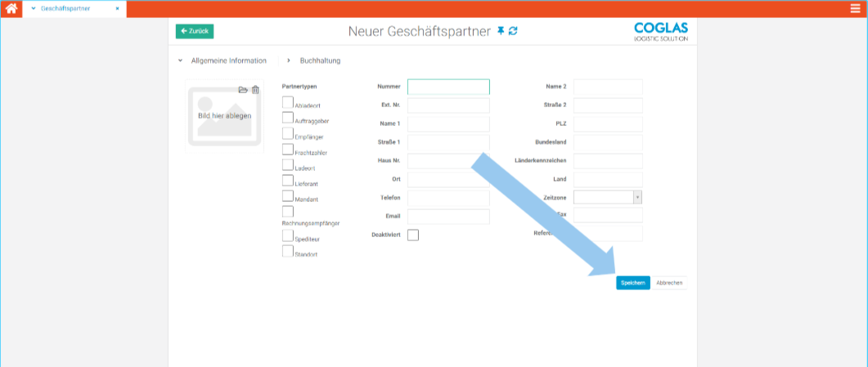This screenshot has height=367, width=868.
Task: Pin the Neuer Geschäftspartner page
Action: click(501, 31)
